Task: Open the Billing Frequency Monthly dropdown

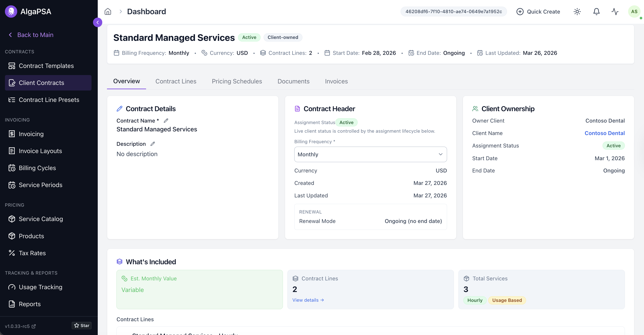Action: (370, 154)
